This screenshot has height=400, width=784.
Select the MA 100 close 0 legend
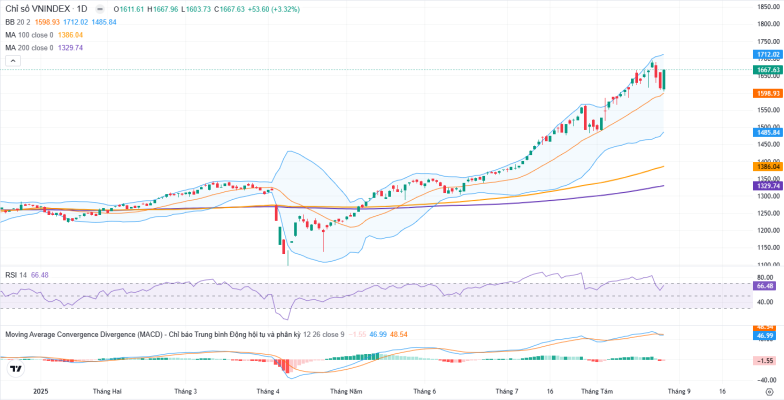click(x=29, y=35)
